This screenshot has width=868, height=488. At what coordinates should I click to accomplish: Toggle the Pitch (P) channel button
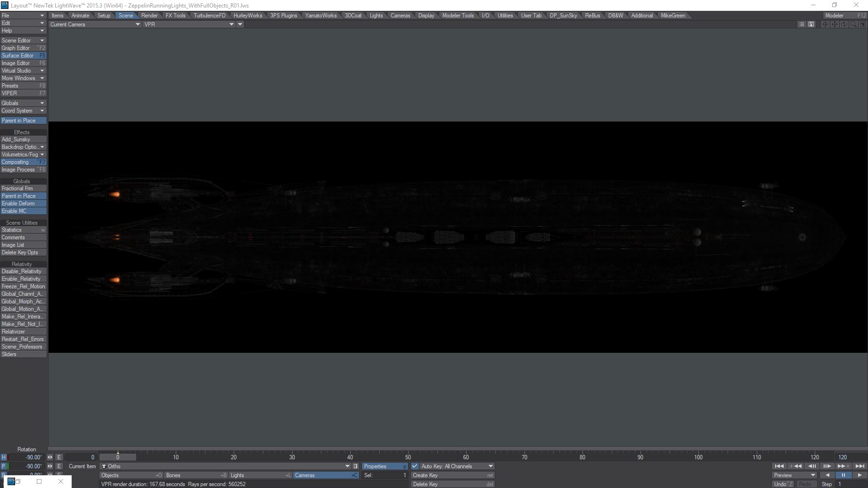point(4,466)
